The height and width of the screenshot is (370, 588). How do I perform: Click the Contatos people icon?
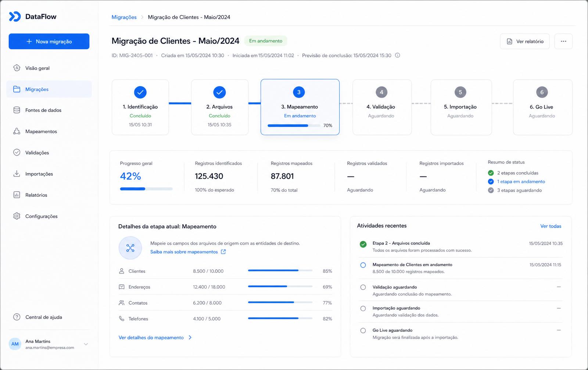122,303
